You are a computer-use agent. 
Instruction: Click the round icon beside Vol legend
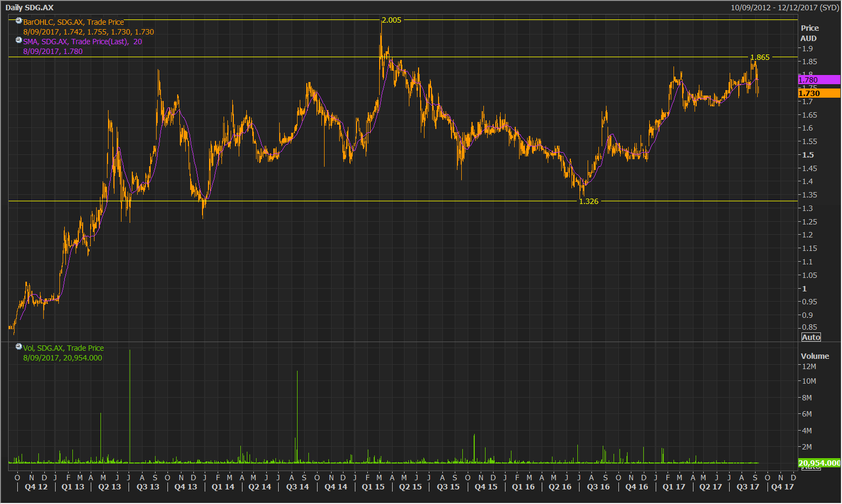tap(19, 347)
